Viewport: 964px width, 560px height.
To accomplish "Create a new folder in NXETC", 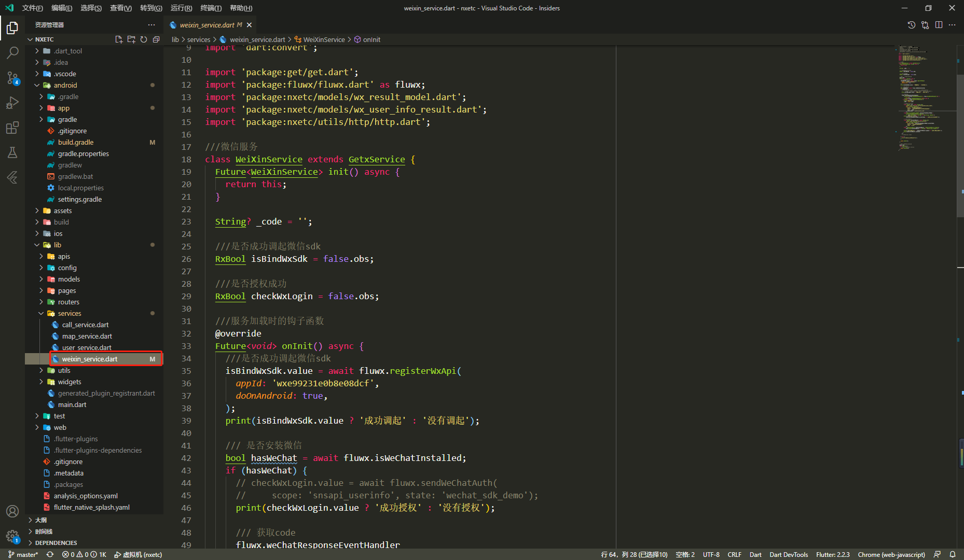I will coord(131,39).
